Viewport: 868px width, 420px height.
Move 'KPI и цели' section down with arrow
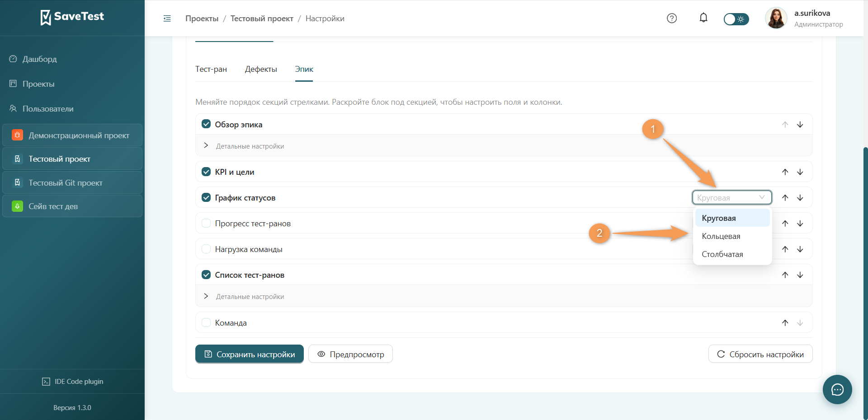(800, 172)
